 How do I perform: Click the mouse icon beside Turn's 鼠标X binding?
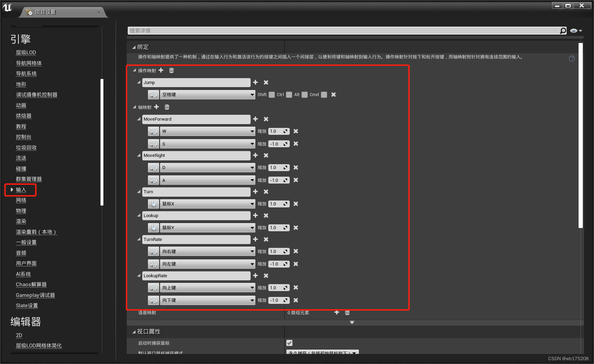click(x=153, y=204)
